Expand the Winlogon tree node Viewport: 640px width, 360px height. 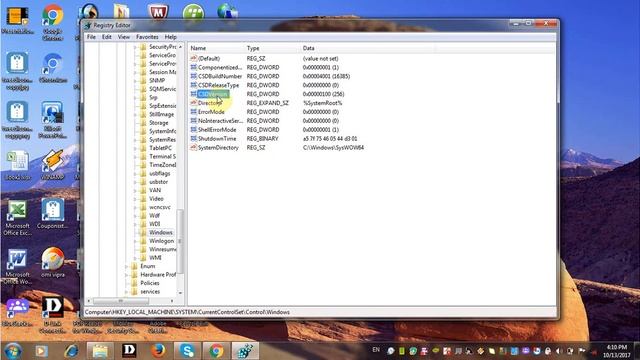(x=135, y=241)
